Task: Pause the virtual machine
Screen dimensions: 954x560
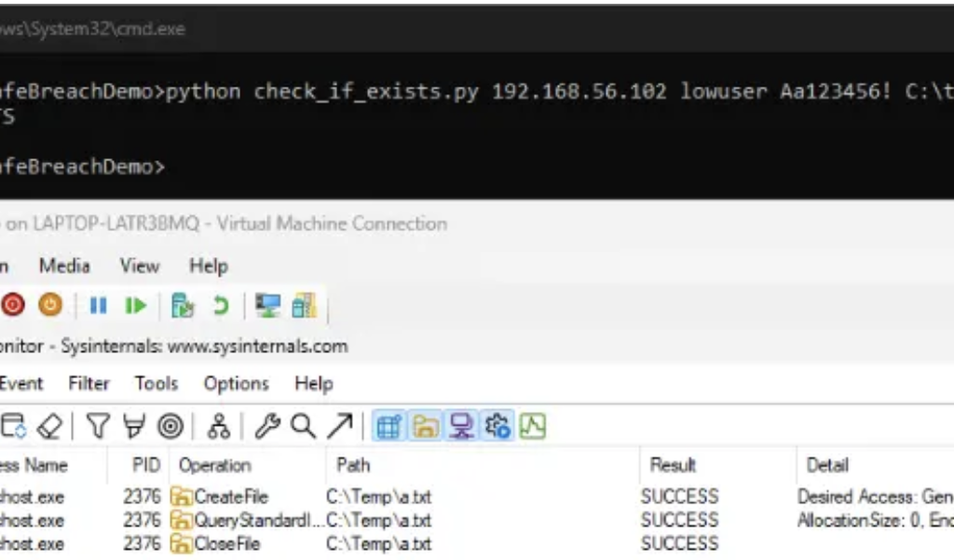Action: pyautogui.click(x=98, y=306)
